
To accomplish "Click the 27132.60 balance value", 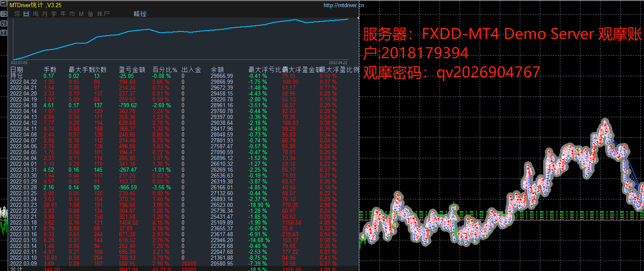I will [x=222, y=193].
